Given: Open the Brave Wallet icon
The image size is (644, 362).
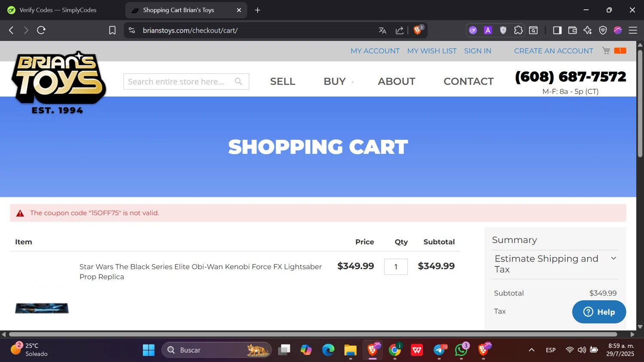Looking at the screenshot, I should 572,30.
